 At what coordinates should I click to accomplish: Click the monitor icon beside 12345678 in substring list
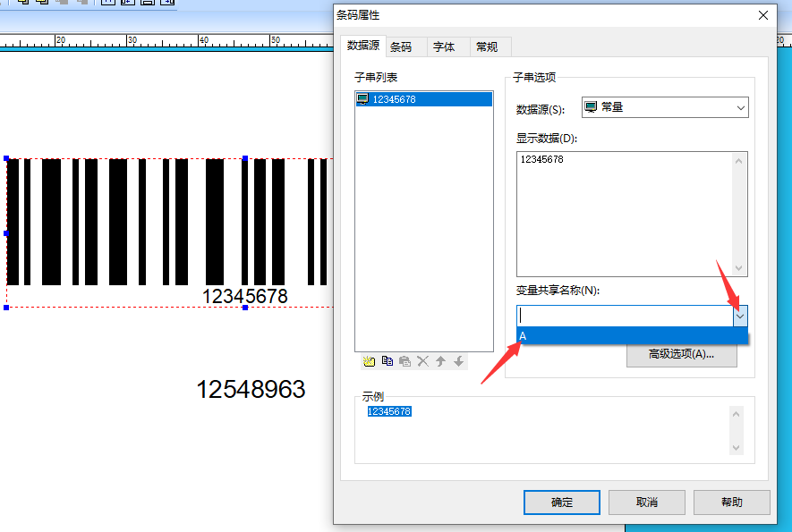(362, 99)
